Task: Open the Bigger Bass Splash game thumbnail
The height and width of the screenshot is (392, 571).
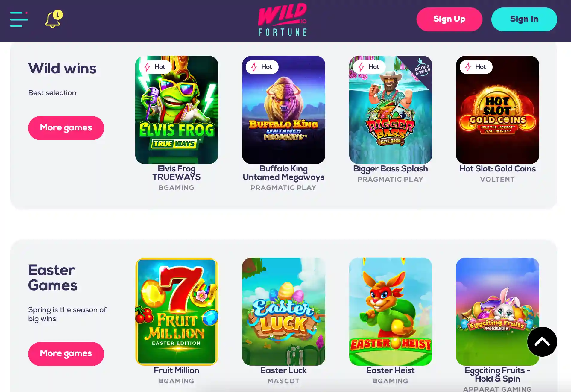Action: pos(391,110)
